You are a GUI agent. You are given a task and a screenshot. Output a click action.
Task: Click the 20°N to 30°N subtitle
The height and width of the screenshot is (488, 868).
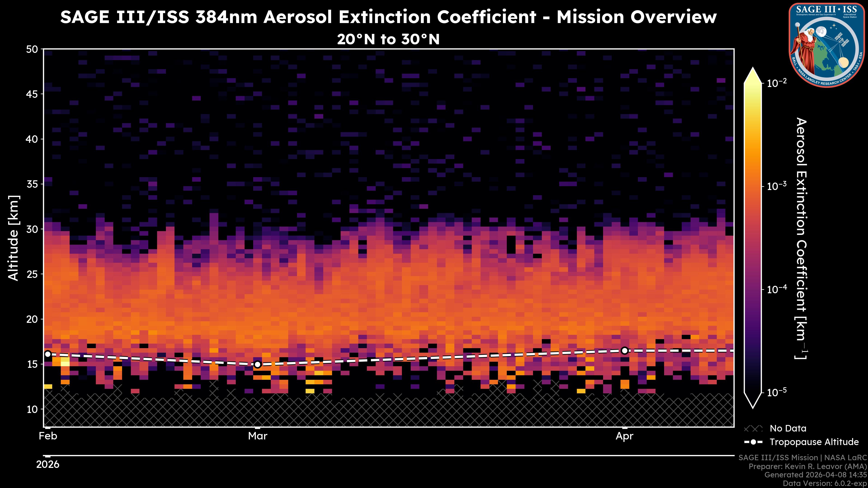click(x=388, y=39)
